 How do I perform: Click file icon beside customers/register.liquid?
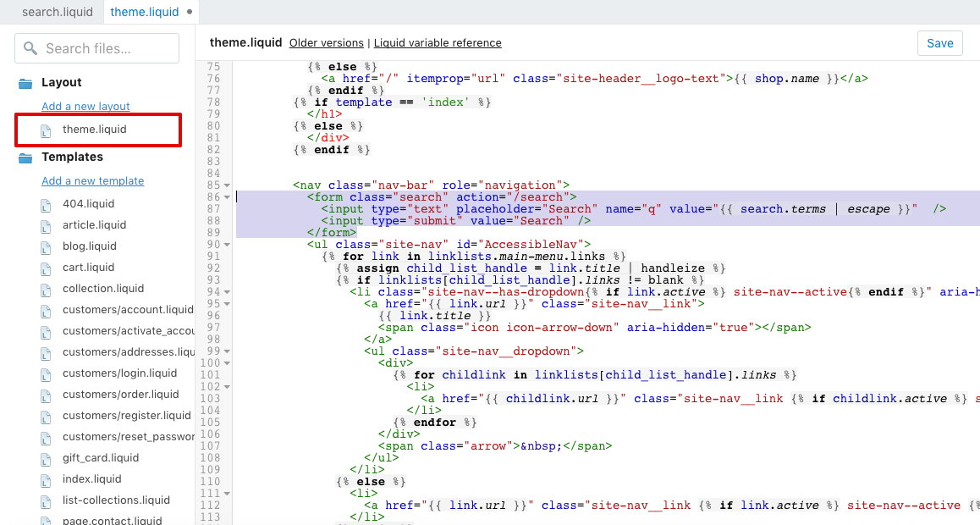point(46,417)
